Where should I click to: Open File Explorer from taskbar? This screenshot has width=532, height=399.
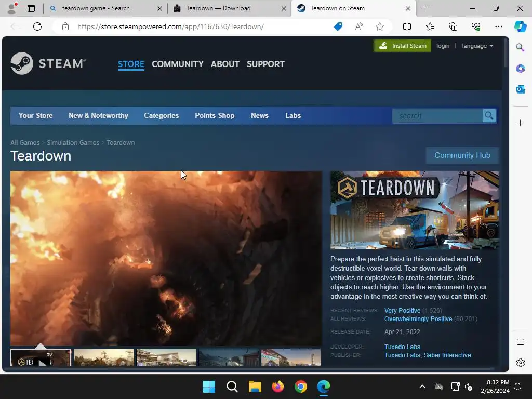(x=255, y=387)
